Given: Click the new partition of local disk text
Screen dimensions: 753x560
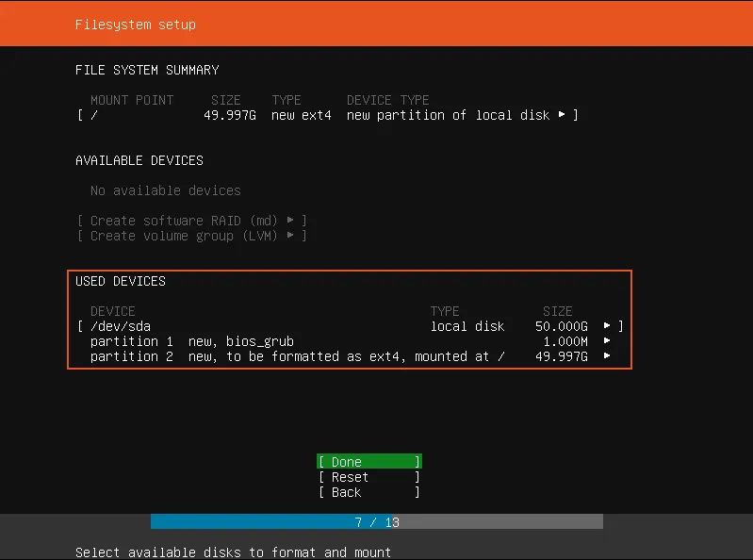Looking at the screenshot, I should tap(448, 115).
